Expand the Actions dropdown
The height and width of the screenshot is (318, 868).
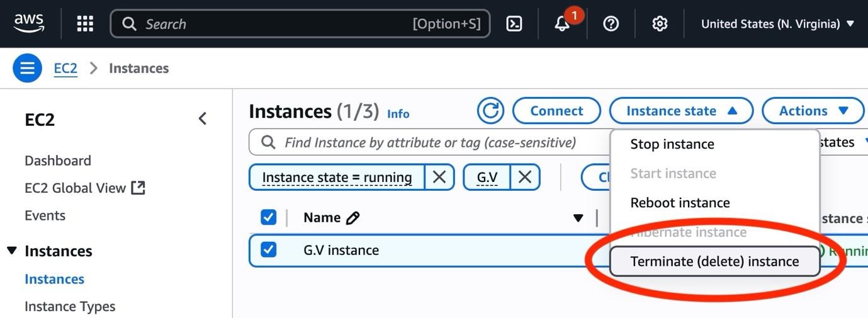813,111
